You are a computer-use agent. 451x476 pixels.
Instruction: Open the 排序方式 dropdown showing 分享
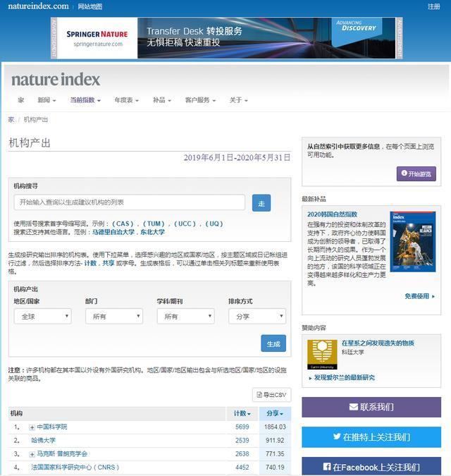pos(257,317)
